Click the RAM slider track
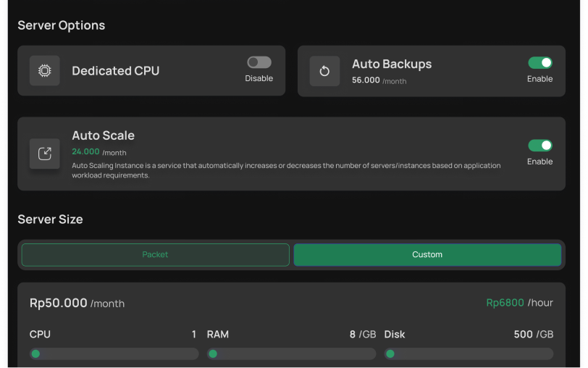 291,354
